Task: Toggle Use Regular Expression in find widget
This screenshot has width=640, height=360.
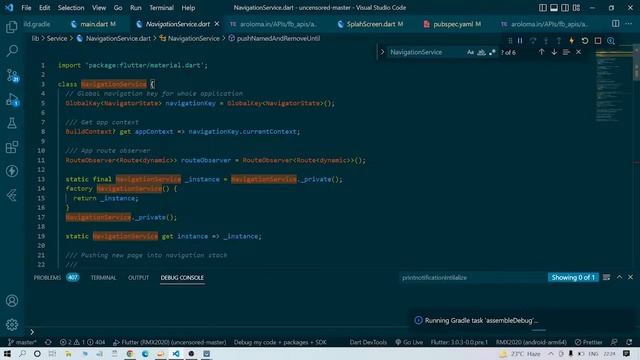Action: click(x=492, y=52)
